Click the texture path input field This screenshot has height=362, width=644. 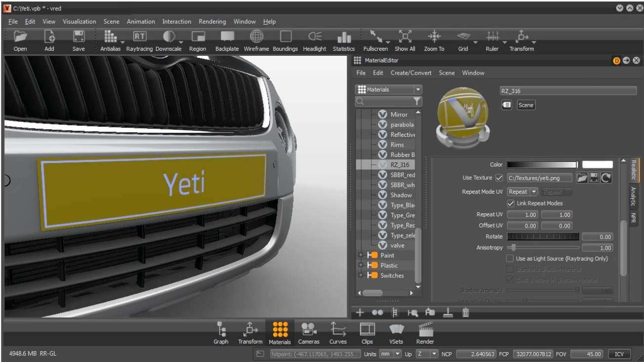tap(540, 178)
